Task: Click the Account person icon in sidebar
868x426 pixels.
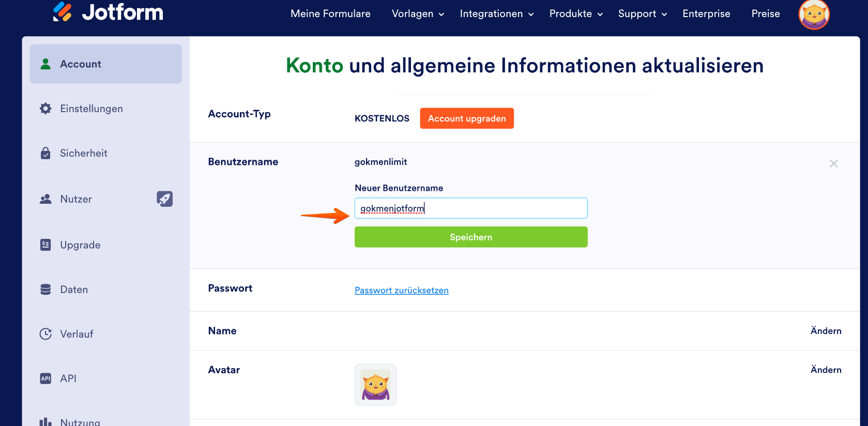Action: (45, 64)
